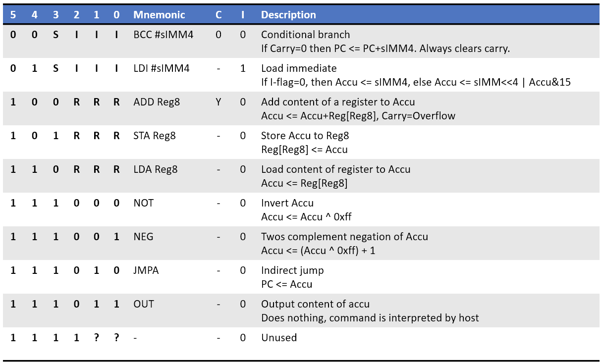
Task: Click the NEG mnemonic
Action: click(144, 237)
